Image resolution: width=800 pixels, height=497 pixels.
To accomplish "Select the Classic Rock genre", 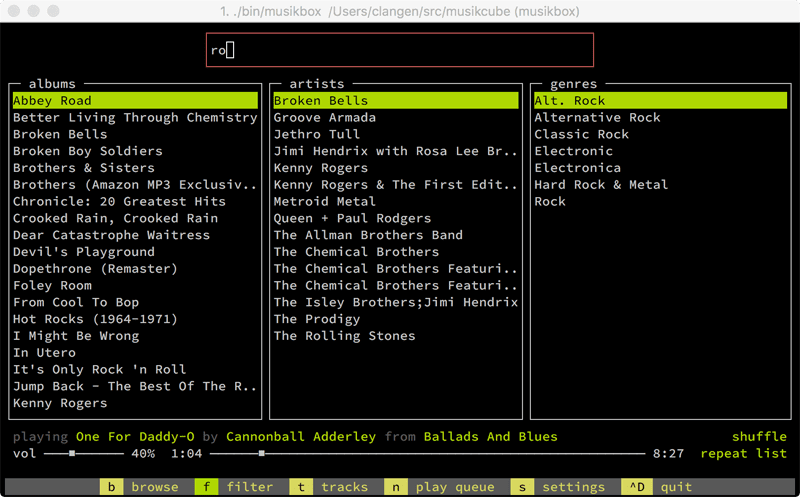I will click(x=582, y=134).
